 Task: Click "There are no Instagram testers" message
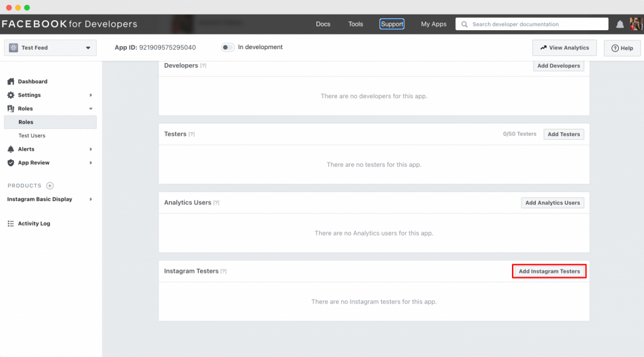[374, 302]
